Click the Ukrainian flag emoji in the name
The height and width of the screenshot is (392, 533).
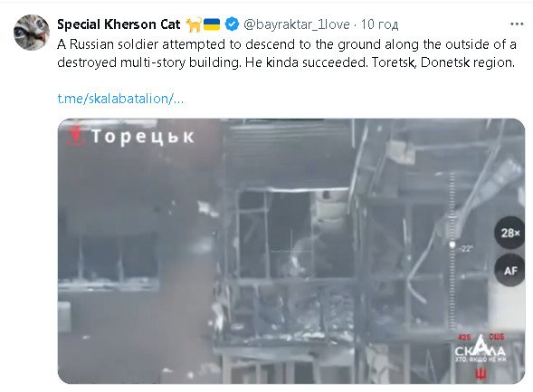212,24
